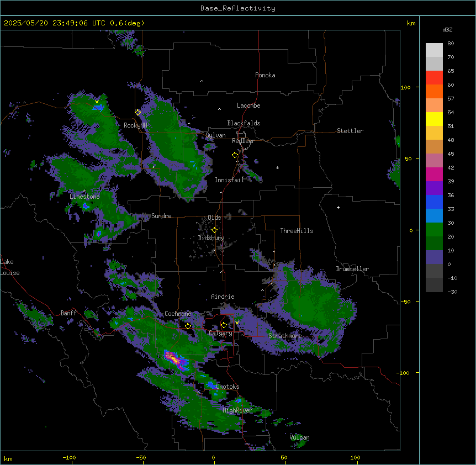
Task: Click the Banff label
Action: [x=68, y=313]
